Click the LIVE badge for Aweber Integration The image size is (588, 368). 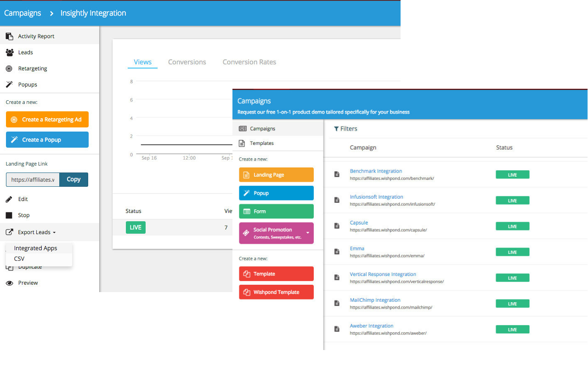coord(512,329)
